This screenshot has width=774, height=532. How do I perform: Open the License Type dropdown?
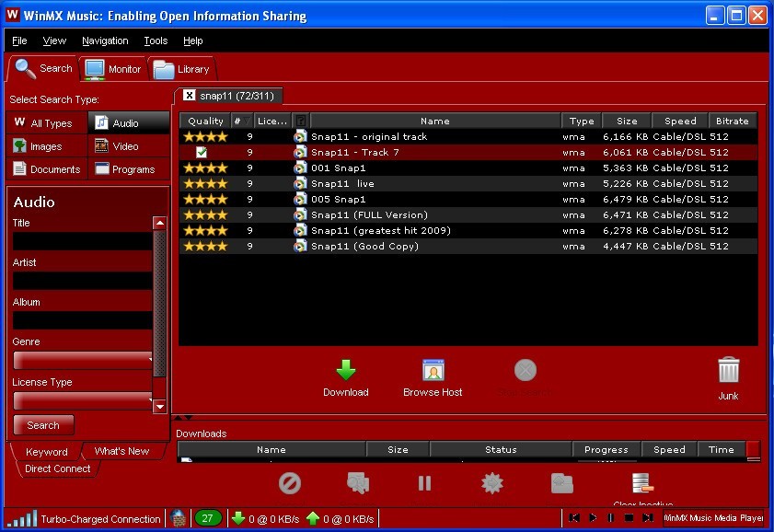[x=83, y=400]
